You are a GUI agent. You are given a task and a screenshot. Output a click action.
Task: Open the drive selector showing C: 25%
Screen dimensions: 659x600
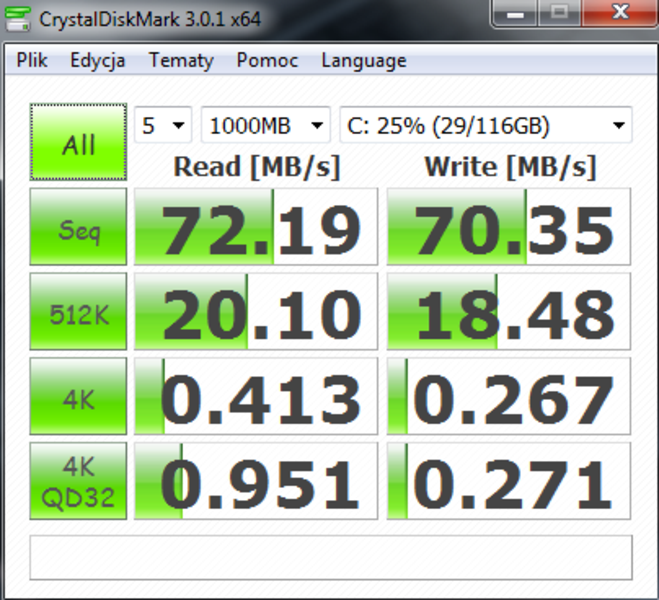click(485, 125)
